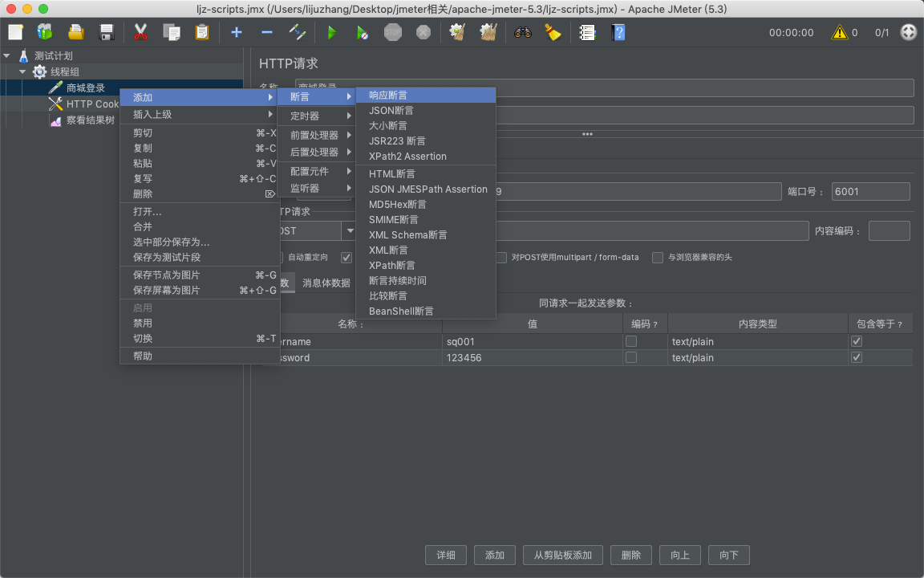Click the Open file folder icon

(x=76, y=32)
